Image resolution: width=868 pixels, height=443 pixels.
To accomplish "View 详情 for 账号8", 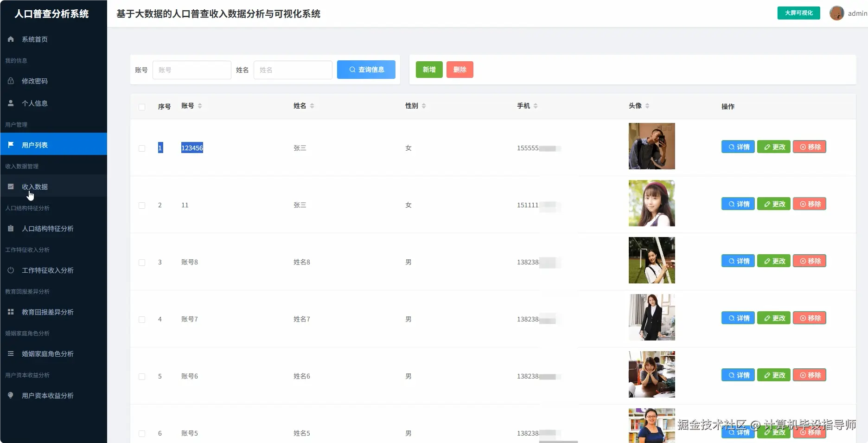I will 738,261.
